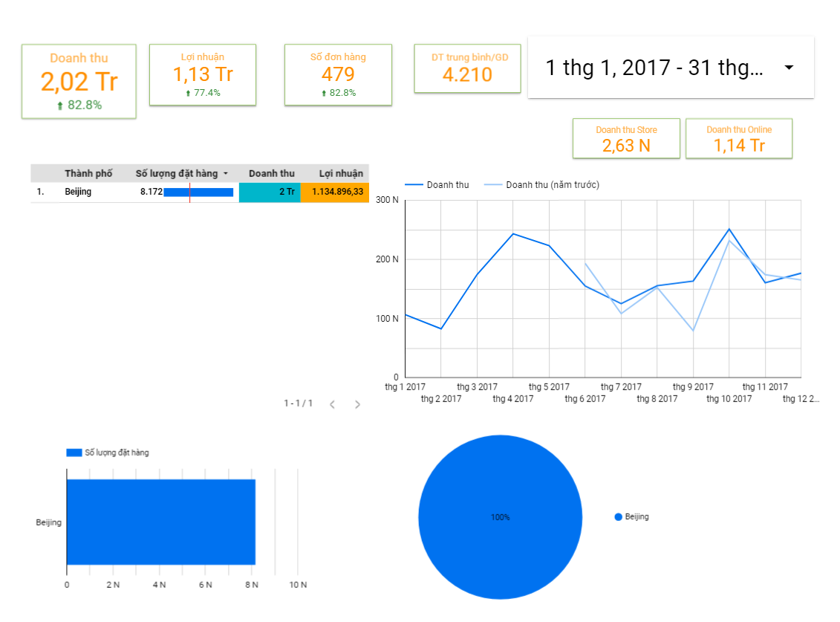The height and width of the screenshot is (622, 840).
Task: Click the teal '2 Tr' revenue cell
Action: pyautogui.click(x=270, y=192)
